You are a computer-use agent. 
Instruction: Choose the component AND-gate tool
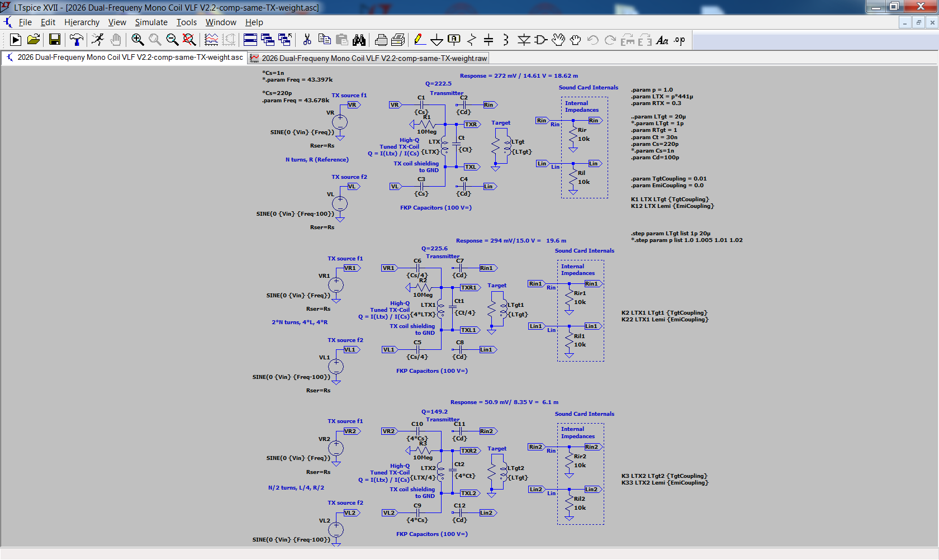pos(541,40)
